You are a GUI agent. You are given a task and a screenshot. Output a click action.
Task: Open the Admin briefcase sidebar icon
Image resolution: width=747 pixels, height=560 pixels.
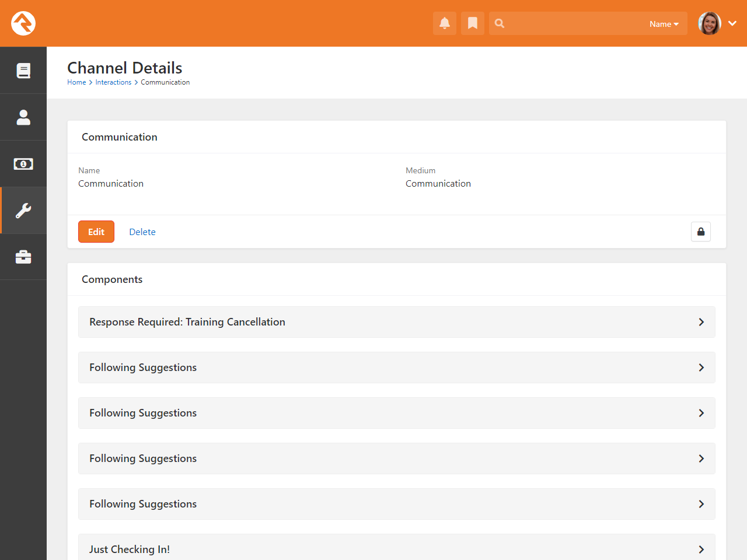tap(23, 257)
